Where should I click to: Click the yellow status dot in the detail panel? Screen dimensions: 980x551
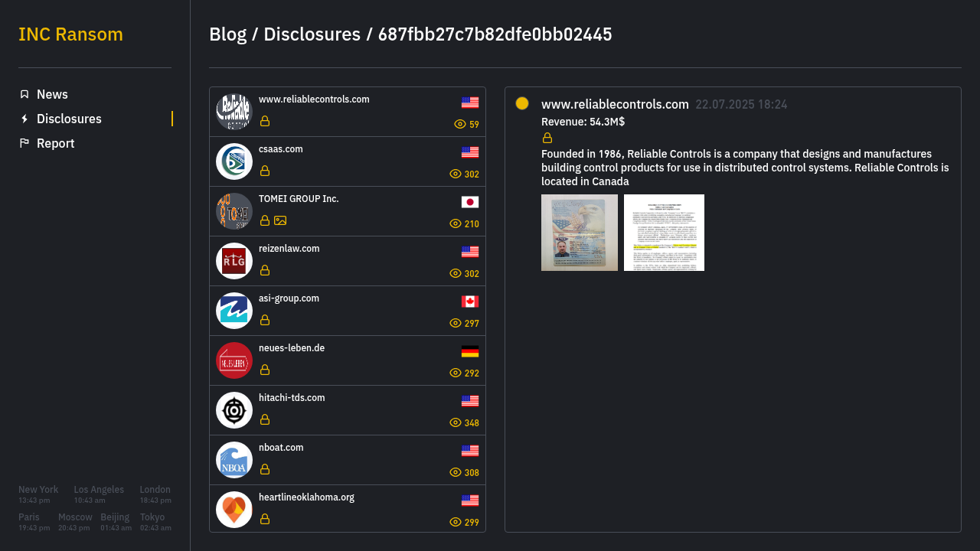click(x=522, y=103)
